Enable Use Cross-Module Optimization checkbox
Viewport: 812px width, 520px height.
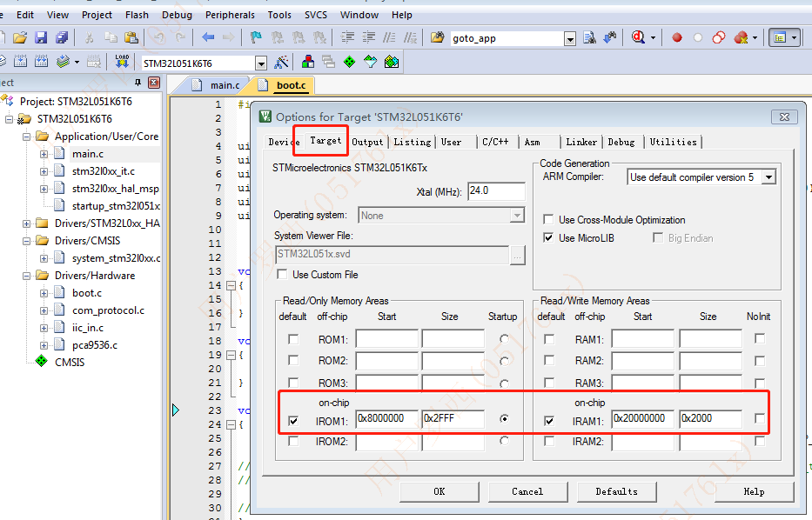click(548, 219)
